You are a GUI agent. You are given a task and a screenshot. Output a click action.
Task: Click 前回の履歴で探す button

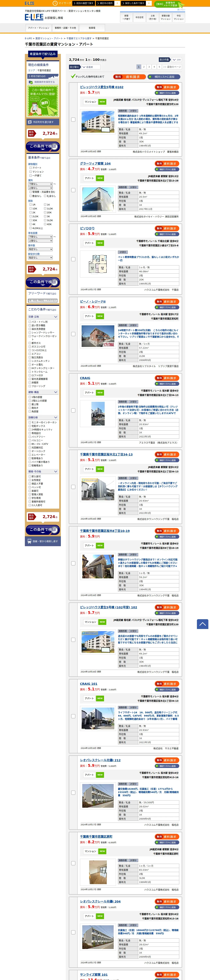(83, 3)
